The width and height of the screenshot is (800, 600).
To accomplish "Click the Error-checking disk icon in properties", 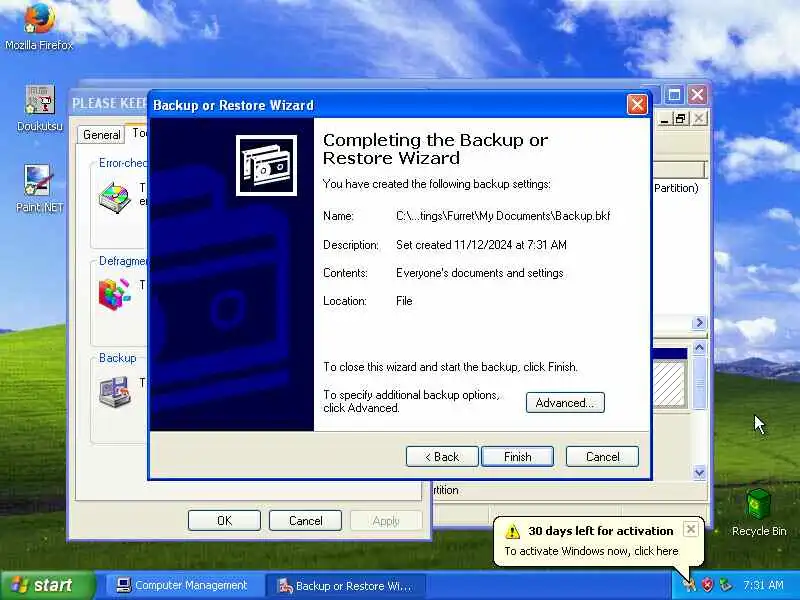I will (115, 197).
